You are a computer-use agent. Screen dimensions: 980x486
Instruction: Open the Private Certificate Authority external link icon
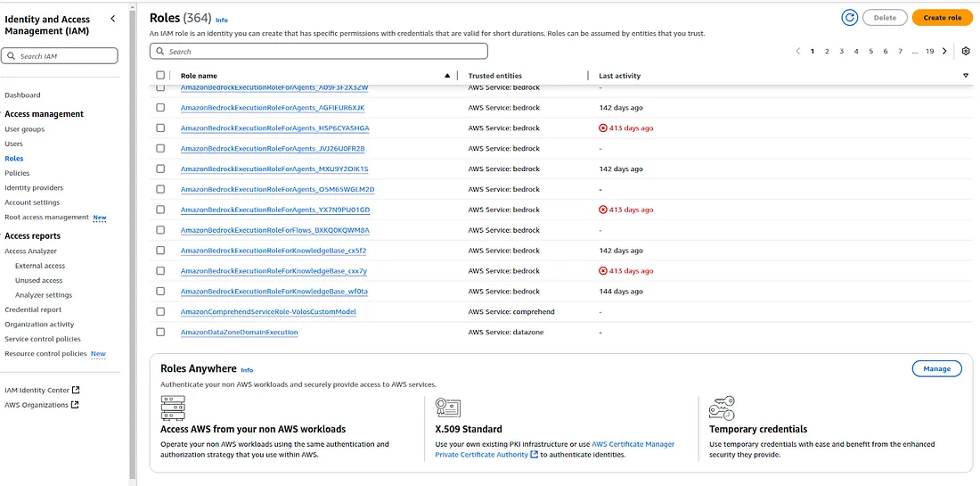[534, 455]
